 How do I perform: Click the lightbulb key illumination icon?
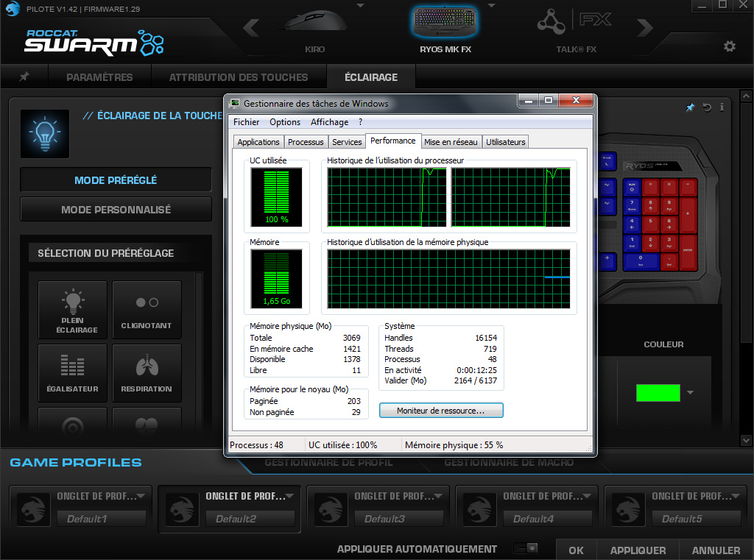coord(45,134)
